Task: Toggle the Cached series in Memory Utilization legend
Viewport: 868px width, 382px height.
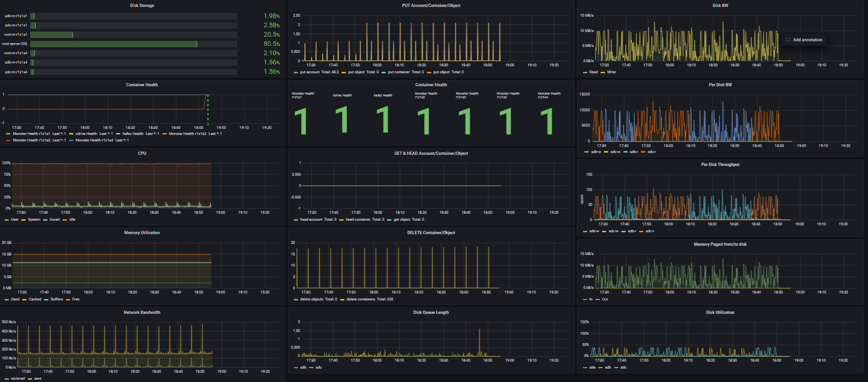Action: coord(35,299)
